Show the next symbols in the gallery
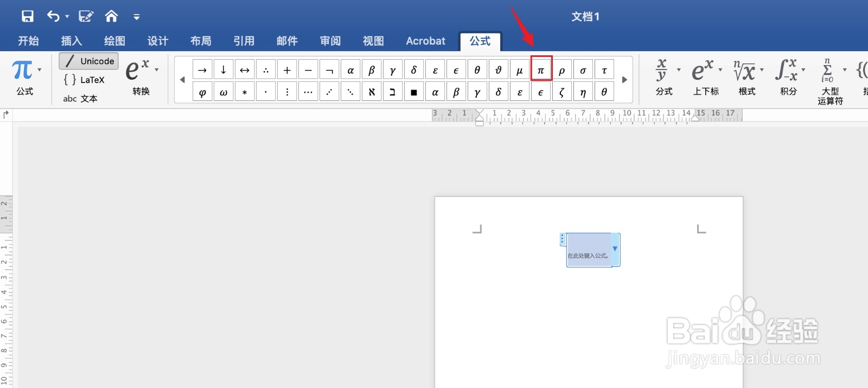The height and width of the screenshot is (388, 868). [624, 80]
